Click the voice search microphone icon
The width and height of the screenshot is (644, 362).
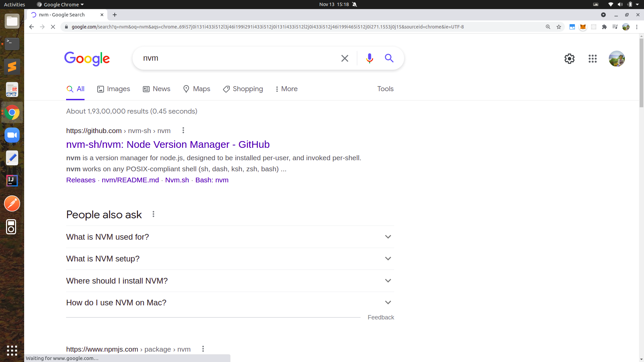[369, 58]
